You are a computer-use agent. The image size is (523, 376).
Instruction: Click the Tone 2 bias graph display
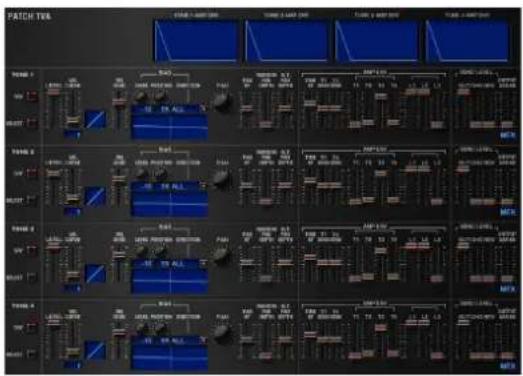coord(170,204)
